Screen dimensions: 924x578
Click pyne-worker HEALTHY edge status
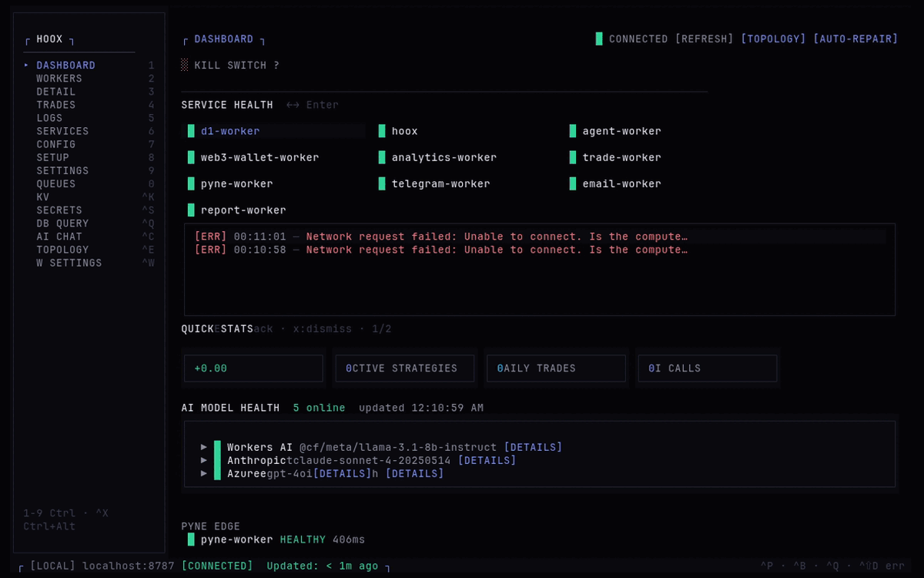coord(303,539)
